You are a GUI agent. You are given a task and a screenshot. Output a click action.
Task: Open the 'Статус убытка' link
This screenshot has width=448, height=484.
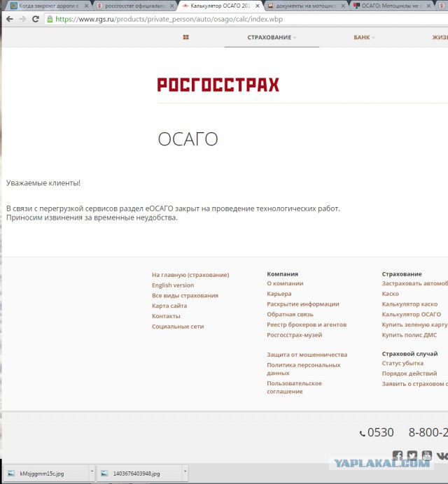(x=402, y=363)
